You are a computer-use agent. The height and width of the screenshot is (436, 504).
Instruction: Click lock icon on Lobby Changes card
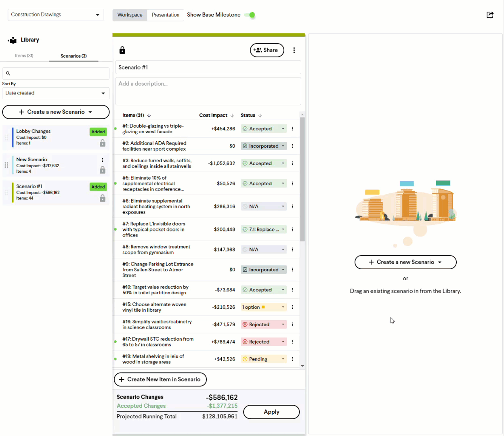[103, 143]
